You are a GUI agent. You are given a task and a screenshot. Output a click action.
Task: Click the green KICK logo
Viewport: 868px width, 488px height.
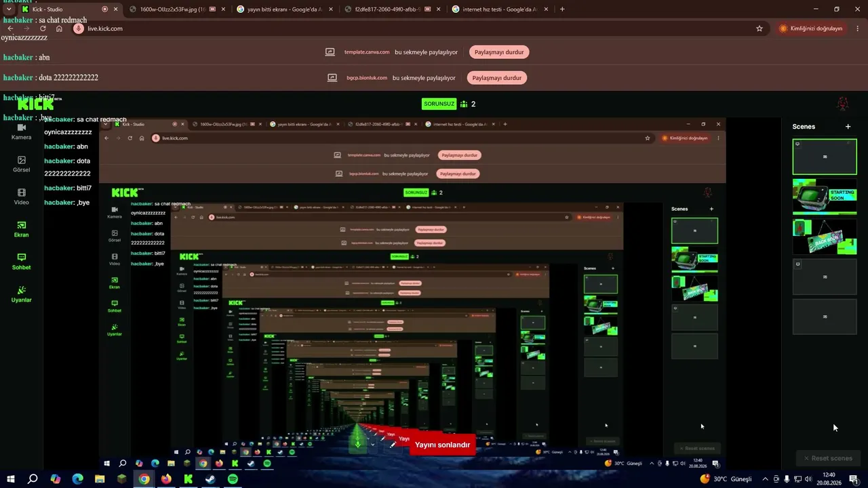coord(35,104)
